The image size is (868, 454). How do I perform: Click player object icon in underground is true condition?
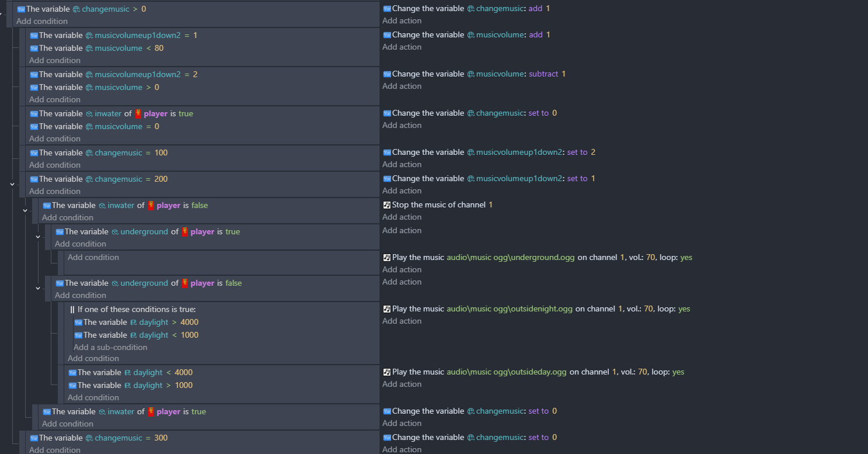point(185,232)
